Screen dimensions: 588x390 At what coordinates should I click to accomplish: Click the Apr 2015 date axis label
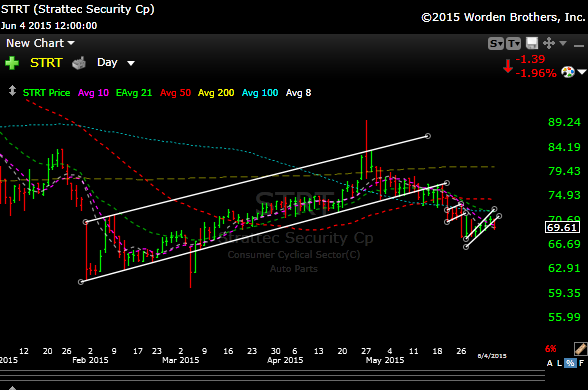coord(285,360)
